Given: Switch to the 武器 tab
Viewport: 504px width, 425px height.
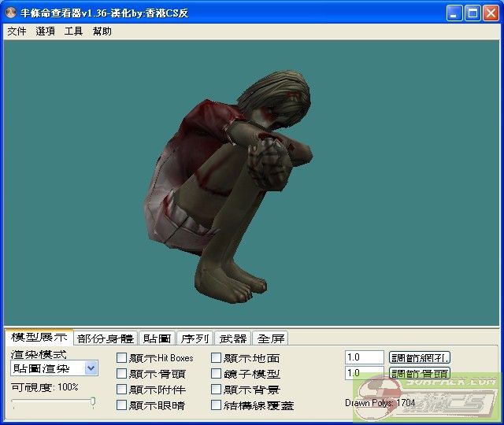Looking at the screenshot, I should 232,338.
